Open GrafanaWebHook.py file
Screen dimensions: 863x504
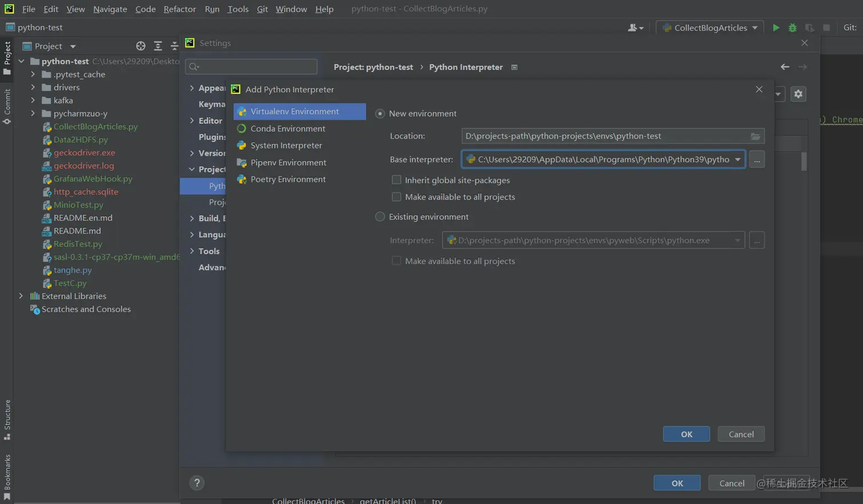click(92, 179)
